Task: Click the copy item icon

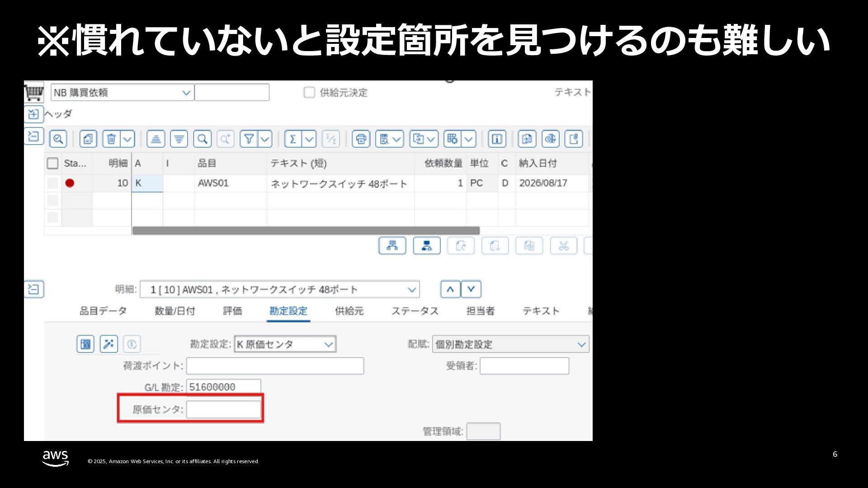Action: pos(88,139)
